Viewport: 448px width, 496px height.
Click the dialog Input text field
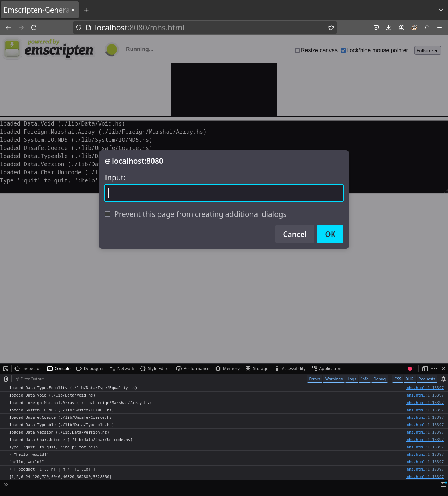[224, 193]
